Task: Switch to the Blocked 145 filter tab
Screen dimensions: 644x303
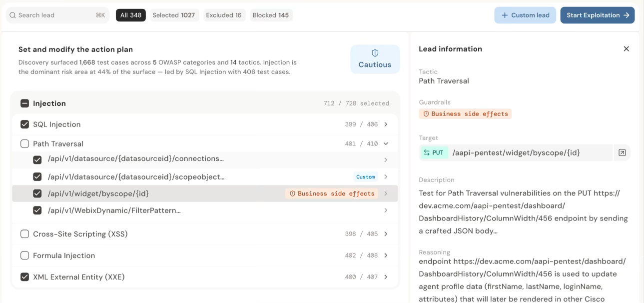Action: 271,15
